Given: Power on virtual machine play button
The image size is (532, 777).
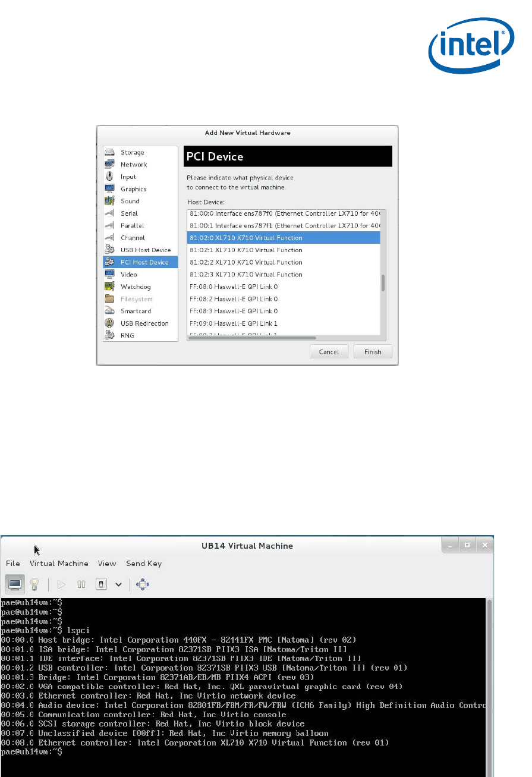Looking at the screenshot, I should (61, 584).
